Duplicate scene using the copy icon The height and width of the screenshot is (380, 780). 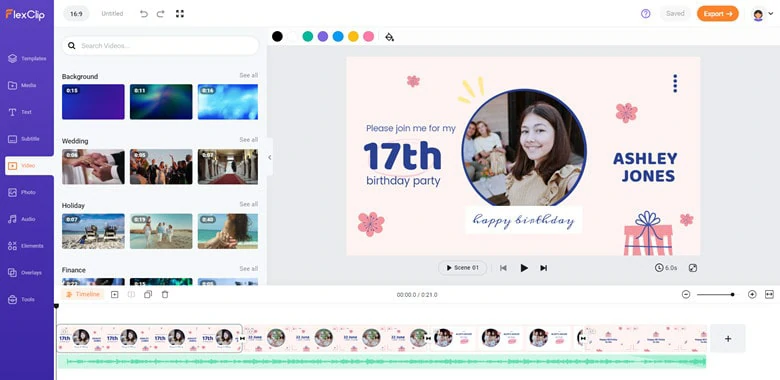[148, 294]
